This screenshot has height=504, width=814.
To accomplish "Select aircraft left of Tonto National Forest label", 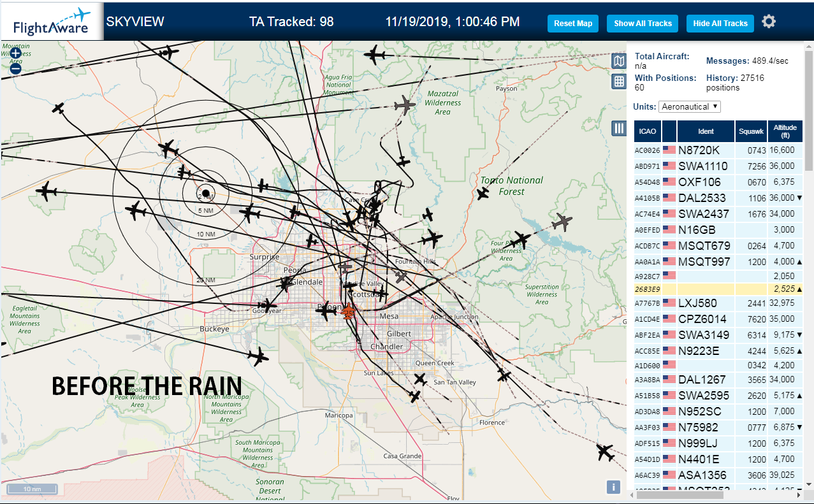I will point(483,193).
